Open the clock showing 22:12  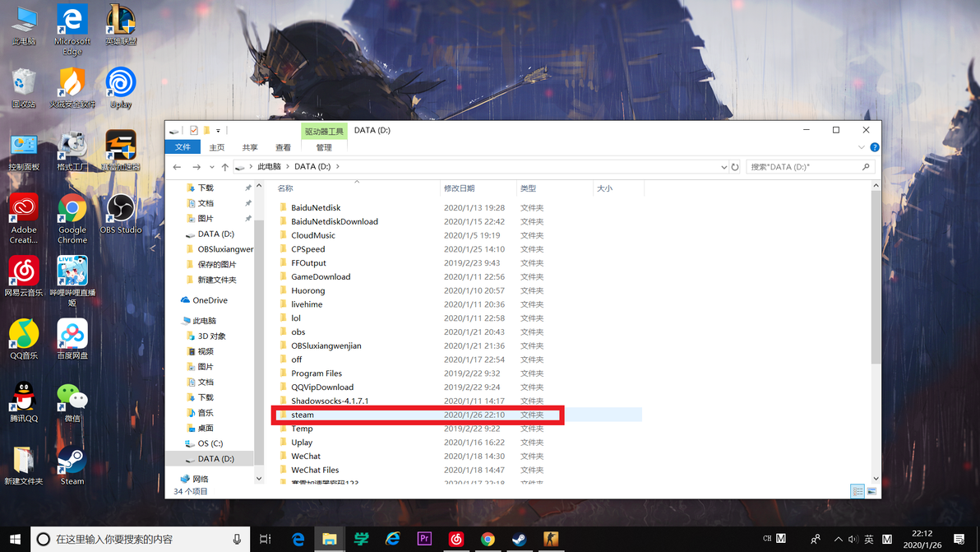click(922, 539)
